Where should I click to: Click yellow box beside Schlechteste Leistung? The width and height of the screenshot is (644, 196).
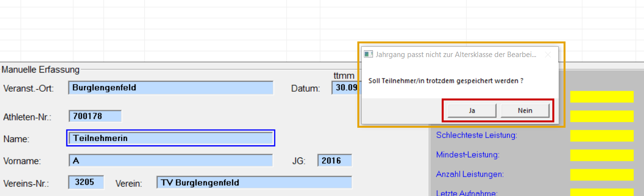pos(602,136)
